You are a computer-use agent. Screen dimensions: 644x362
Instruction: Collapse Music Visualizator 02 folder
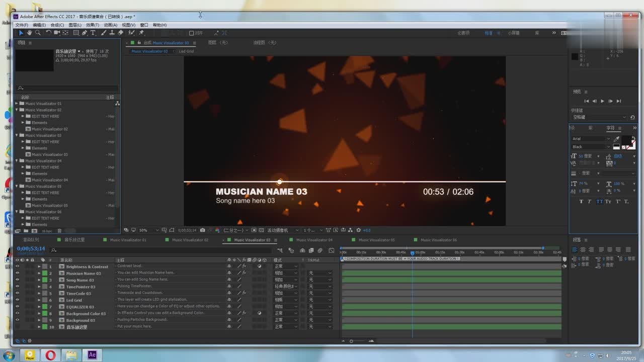coord(17,110)
